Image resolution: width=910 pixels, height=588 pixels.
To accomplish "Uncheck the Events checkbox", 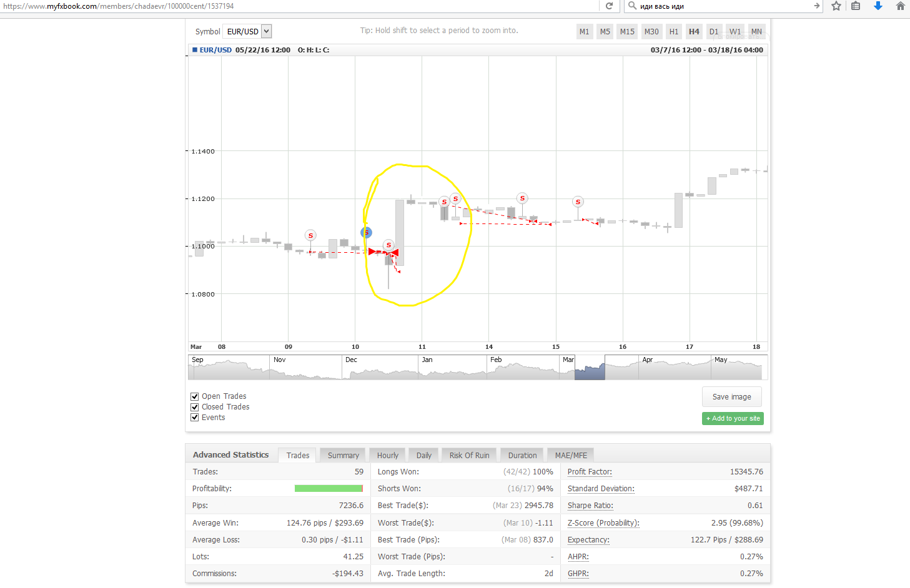I will tap(195, 418).
